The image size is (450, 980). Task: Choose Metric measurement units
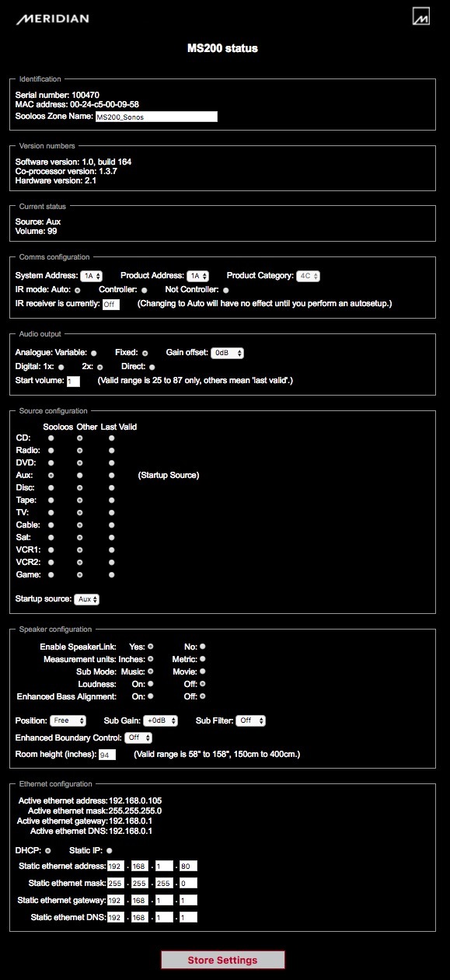(202, 658)
